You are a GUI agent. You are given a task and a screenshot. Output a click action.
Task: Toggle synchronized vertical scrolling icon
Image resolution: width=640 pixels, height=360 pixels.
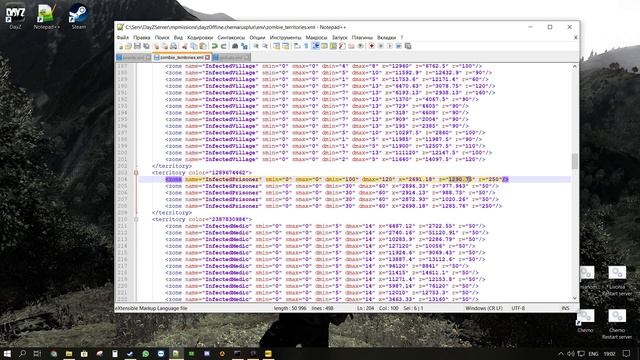click(277, 46)
